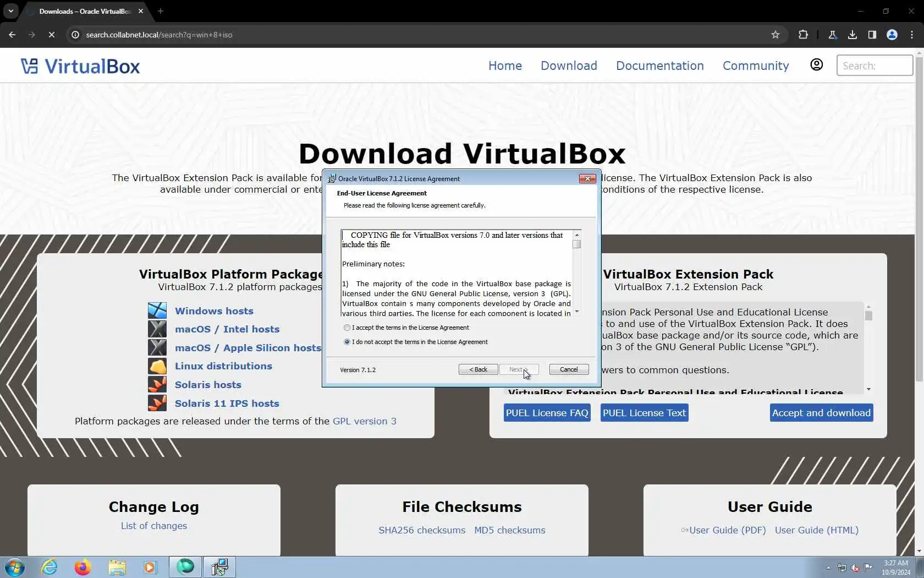The width and height of the screenshot is (924, 578).
Task: Click the Windows hosts platform icon
Action: point(157,310)
